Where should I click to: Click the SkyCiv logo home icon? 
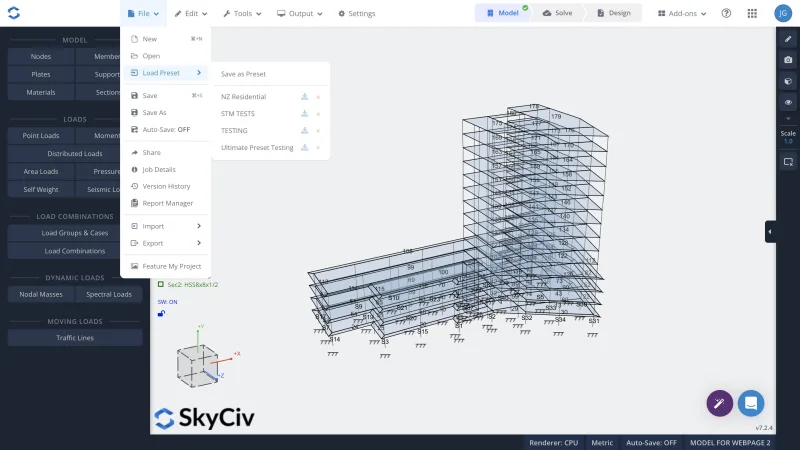(x=14, y=13)
